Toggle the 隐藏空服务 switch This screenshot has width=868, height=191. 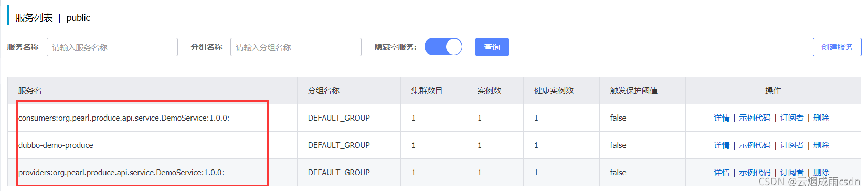(x=443, y=47)
